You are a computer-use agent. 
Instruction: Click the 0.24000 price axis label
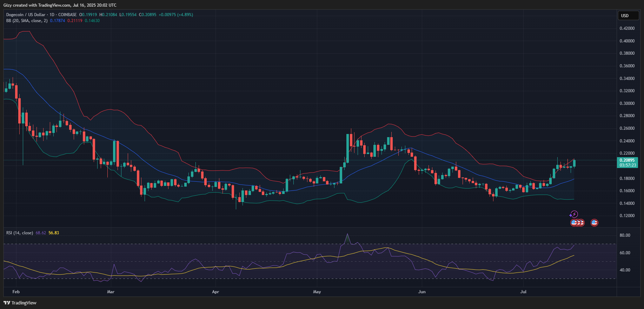point(627,141)
